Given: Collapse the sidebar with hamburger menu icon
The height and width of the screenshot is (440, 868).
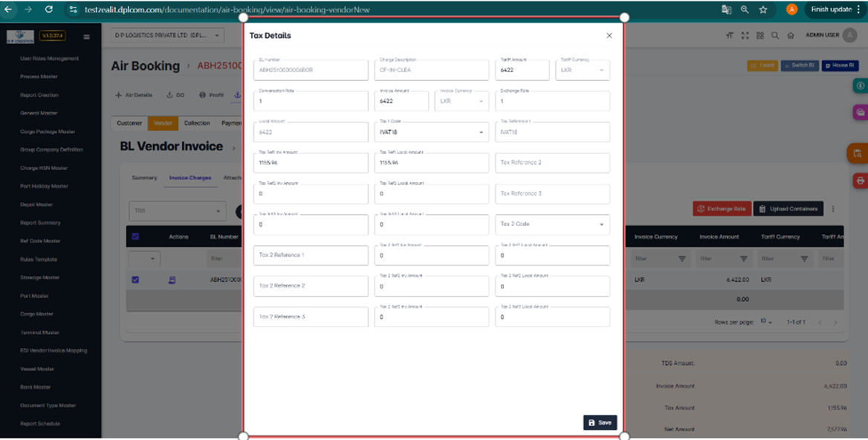Looking at the screenshot, I should pyautogui.click(x=86, y=36).
